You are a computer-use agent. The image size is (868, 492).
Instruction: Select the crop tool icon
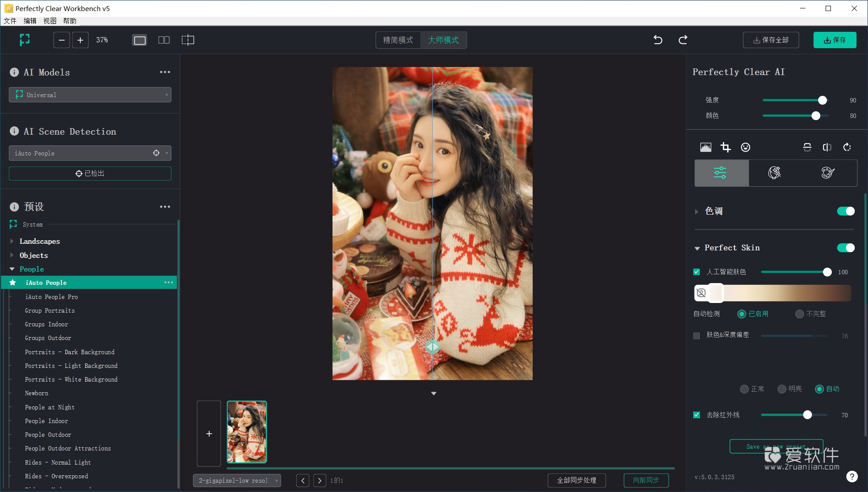[725, 147]
